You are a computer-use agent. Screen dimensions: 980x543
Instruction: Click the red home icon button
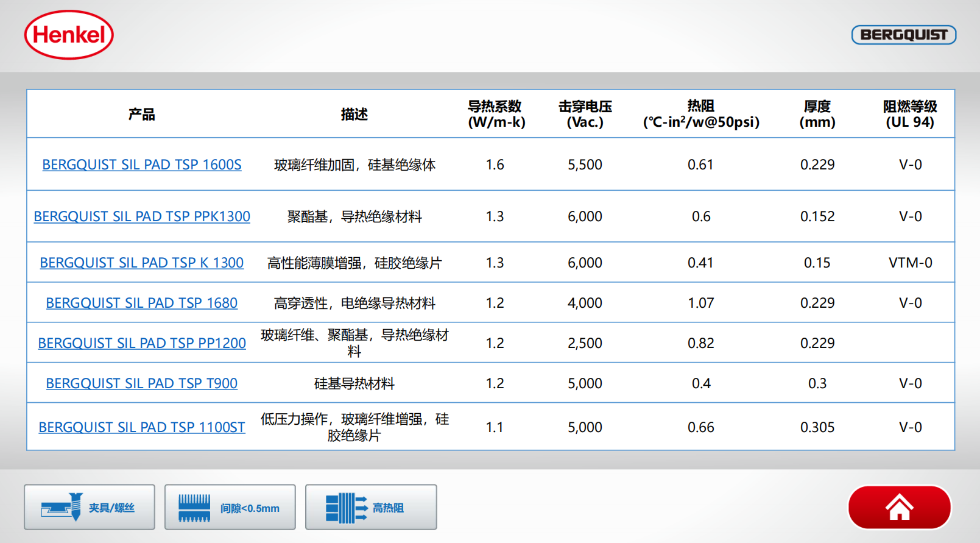pos(899,507)
